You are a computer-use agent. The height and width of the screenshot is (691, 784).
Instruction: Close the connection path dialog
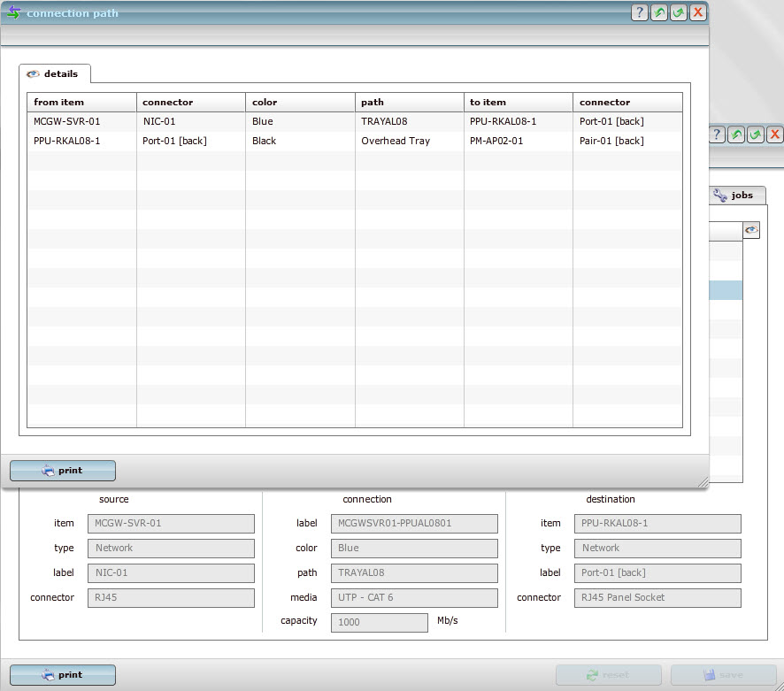[698, 12]
